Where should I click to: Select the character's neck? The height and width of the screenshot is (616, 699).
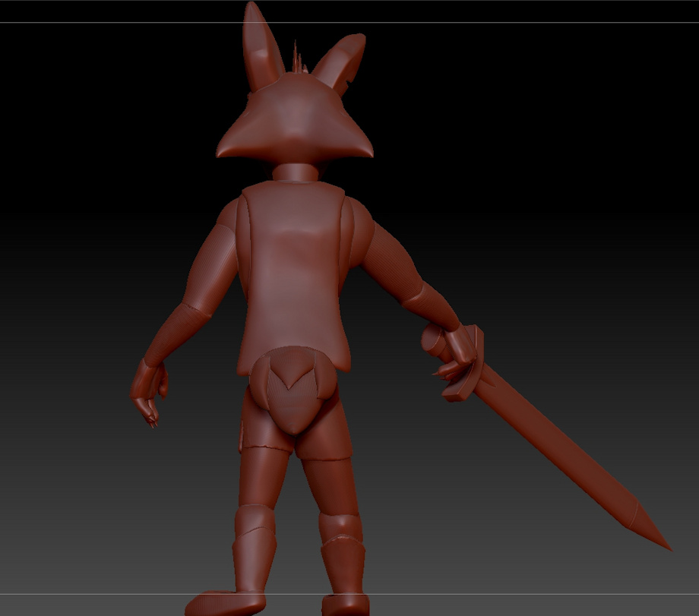click(x=295, y=172)
